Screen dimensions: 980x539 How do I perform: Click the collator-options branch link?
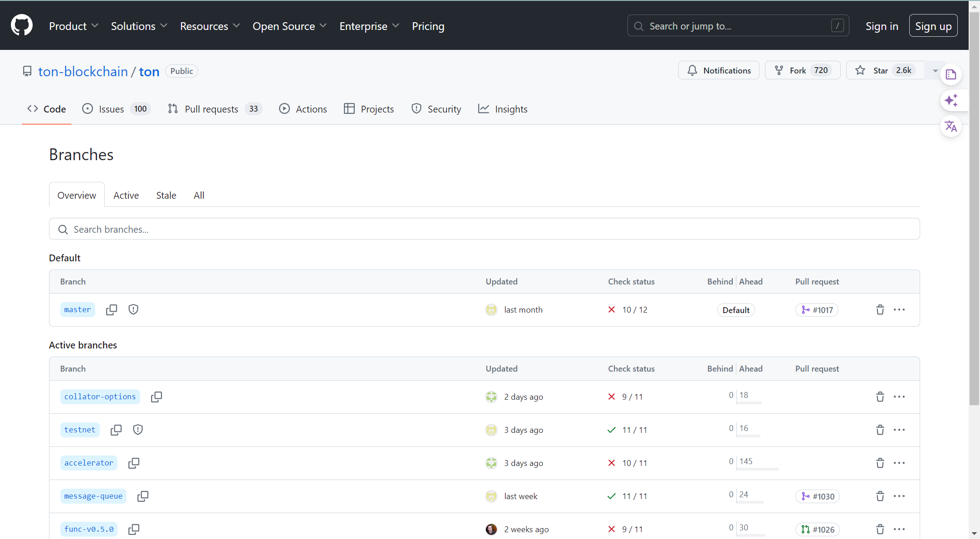100,396
